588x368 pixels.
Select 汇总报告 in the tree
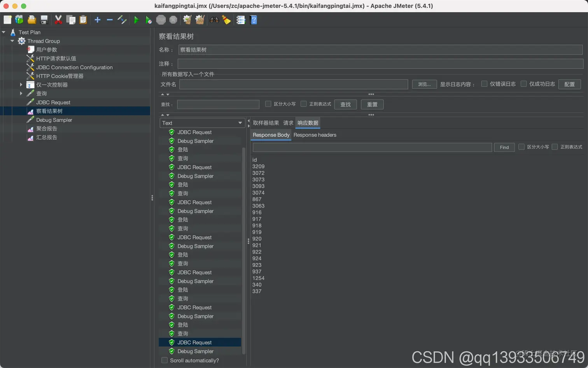(47, 137)
